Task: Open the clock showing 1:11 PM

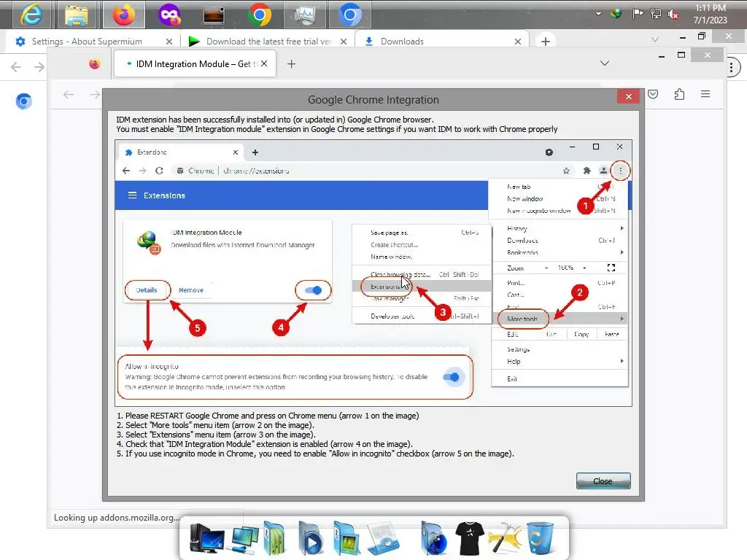Action: pyautogui.click(x=710, y=14)
